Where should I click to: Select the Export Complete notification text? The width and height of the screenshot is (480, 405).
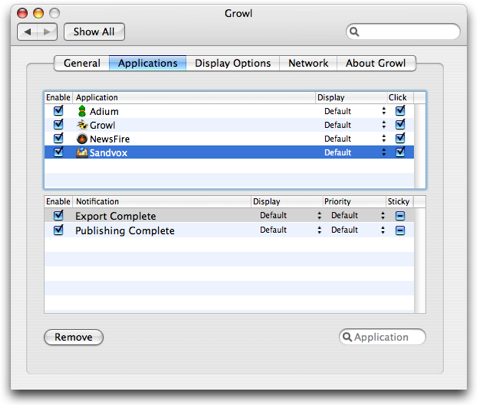coord(115,216)
